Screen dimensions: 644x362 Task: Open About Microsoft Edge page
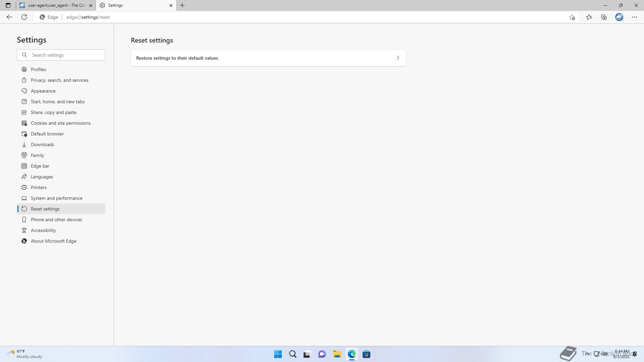pyautogui.click(x=53, y=241)
